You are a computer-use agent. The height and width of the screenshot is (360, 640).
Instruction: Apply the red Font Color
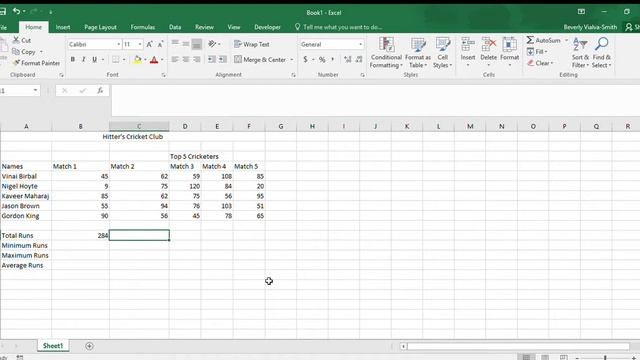(154, 60)
